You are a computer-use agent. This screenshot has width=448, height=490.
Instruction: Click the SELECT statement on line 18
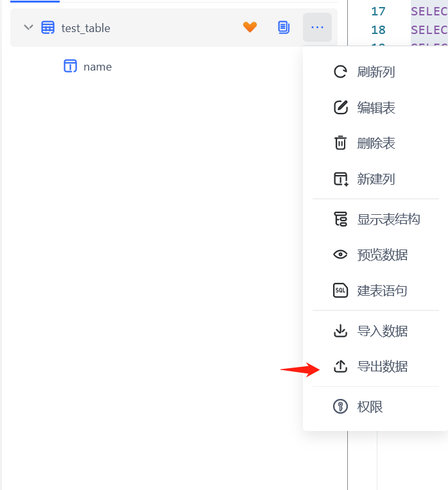point(429,30)
